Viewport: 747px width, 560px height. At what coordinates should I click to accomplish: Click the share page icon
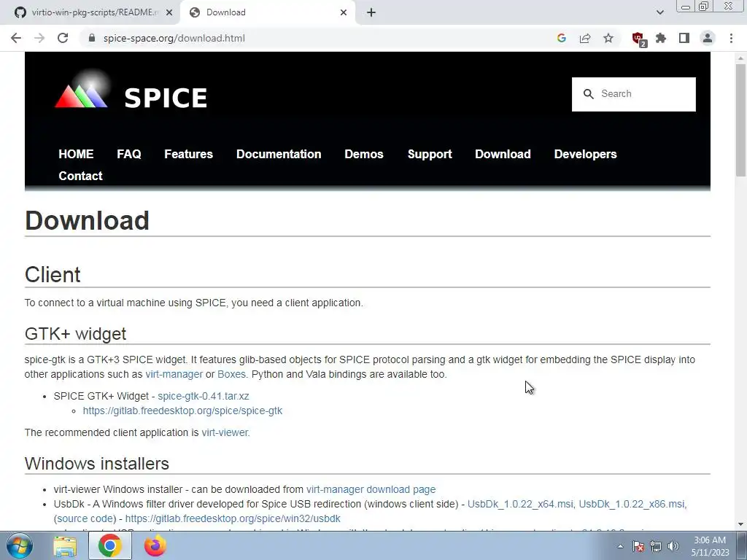coord(585,38)
